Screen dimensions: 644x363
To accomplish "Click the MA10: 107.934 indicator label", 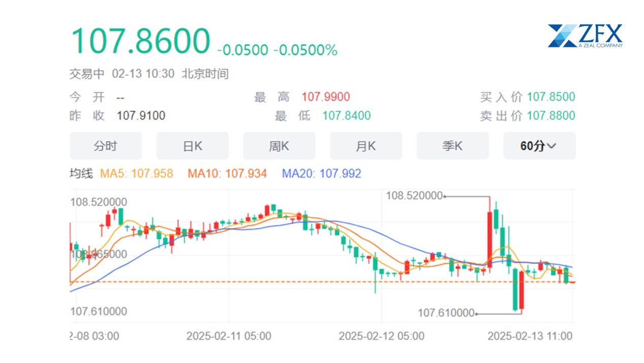I will click(x=227, y=174).
